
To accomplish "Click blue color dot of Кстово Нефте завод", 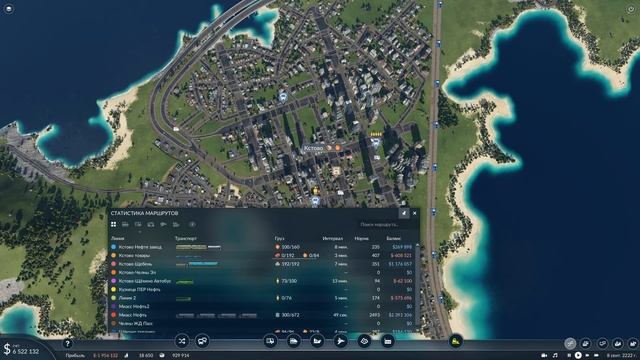I will (114, 247).
